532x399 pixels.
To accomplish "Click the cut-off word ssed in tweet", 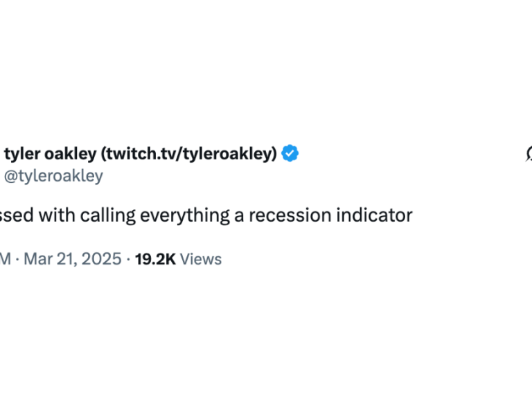I will pos(17,215).
